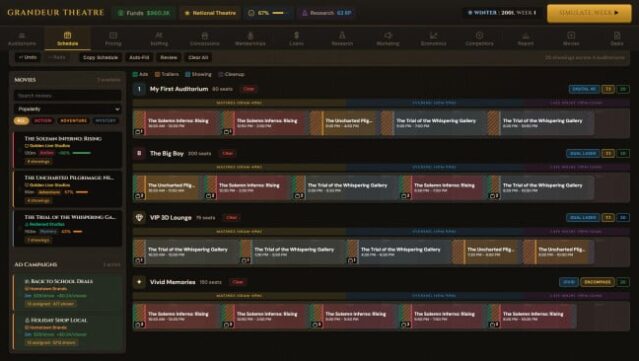Click the My First Auditorium number icon
The width and height of the screenshot is (639, 361).
tap(139, 89)
